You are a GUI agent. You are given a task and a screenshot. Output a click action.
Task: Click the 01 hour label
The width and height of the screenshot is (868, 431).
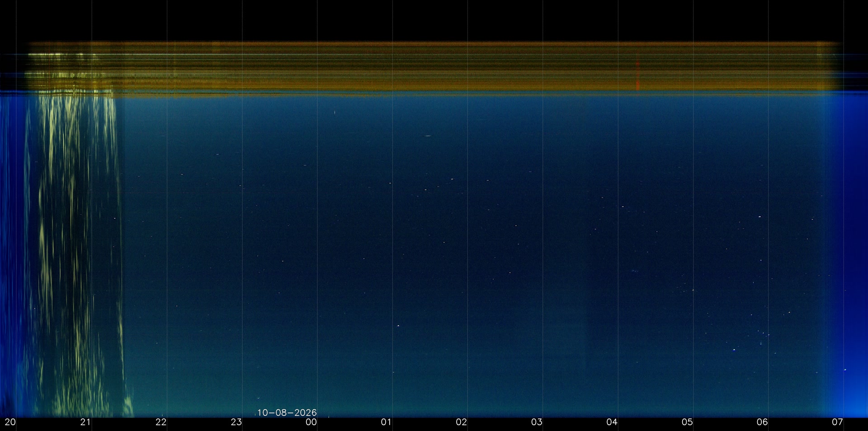(386, 422)
